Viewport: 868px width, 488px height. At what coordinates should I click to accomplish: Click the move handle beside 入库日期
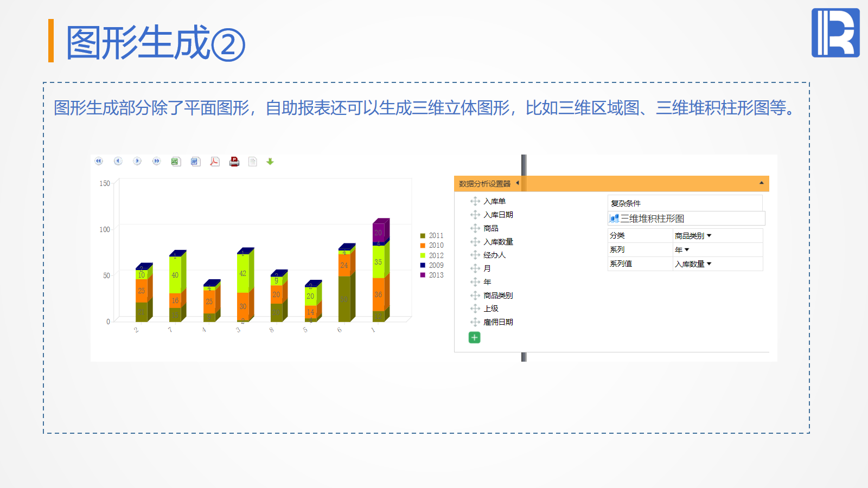pos(475,215)
